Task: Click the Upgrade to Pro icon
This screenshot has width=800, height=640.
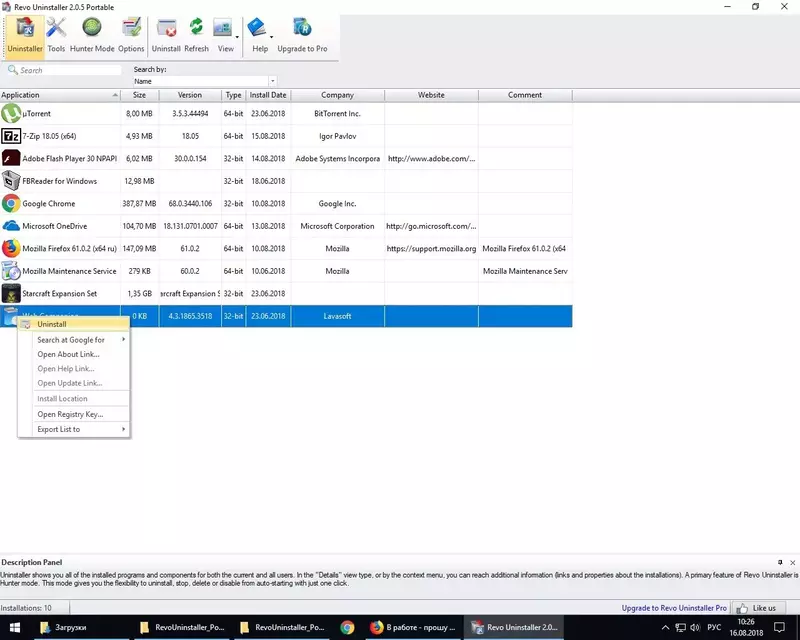Action: click(x=302, y=35)
